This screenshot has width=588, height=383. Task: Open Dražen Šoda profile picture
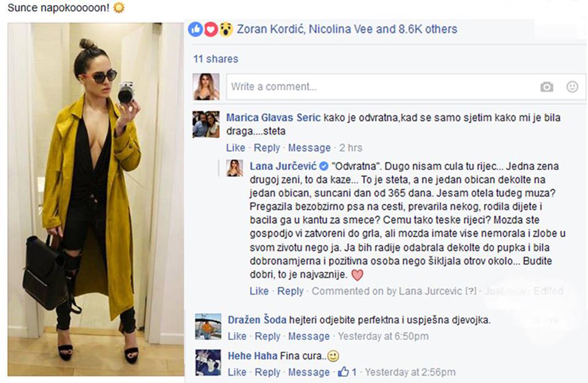(x=208, y=327)
